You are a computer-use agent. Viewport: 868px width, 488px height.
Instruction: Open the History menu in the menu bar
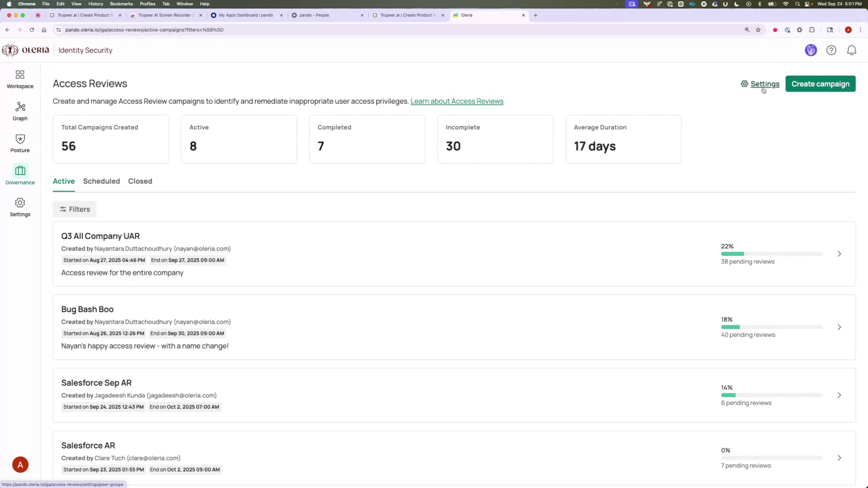95,4
